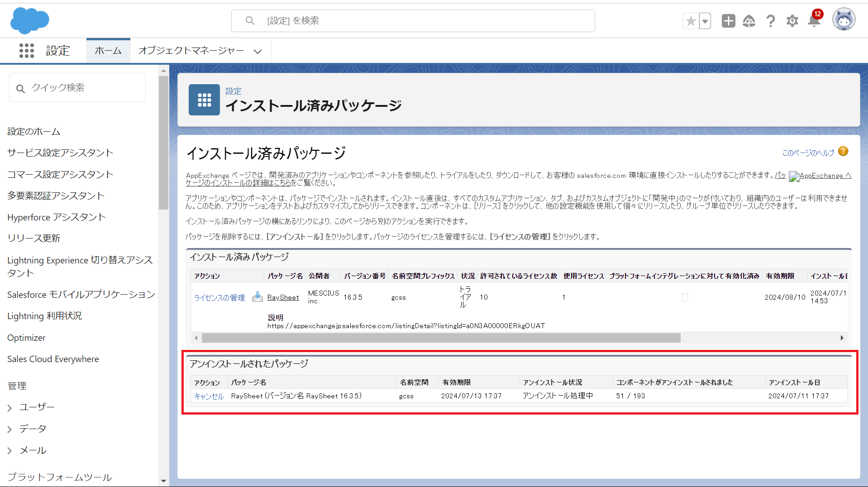Open Lightning Experience 切り替えアシスタント in the sidebar
868x487 pixels.
tap(80, 266)
